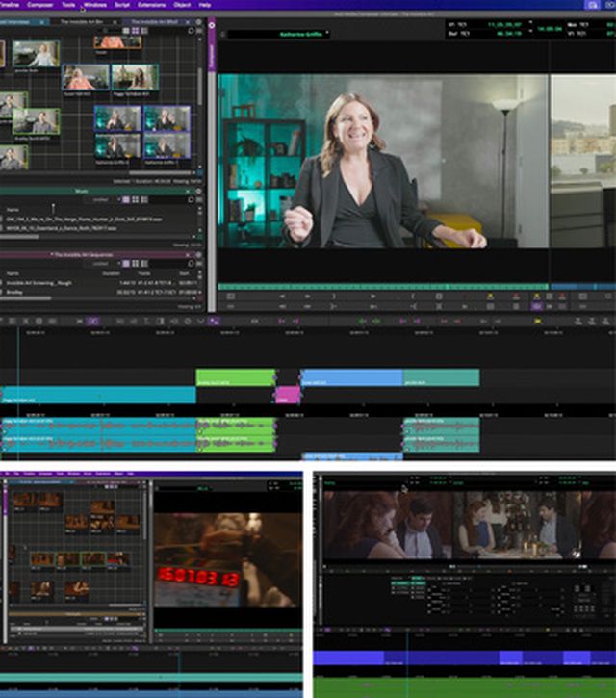Screen dimensions: 616x698
Task: Sort Sequences bin by Tracks column
Action: click(x=143, y=273)
